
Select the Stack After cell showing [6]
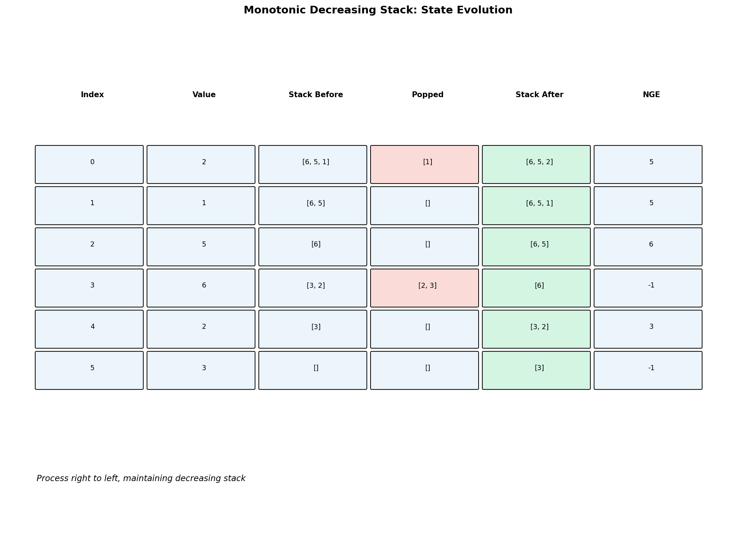tap(536, 288)
